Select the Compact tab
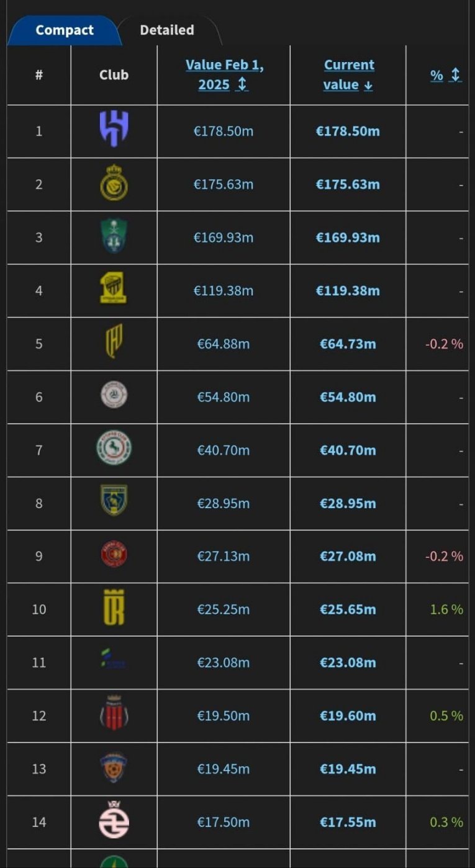475x868 pixels. pos(65,30)
